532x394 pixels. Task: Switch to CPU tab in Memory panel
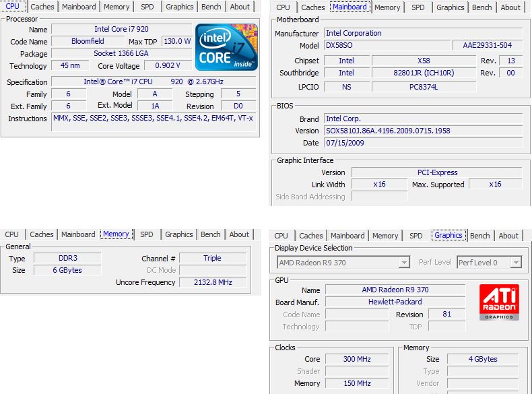click(x=12, y=234)
